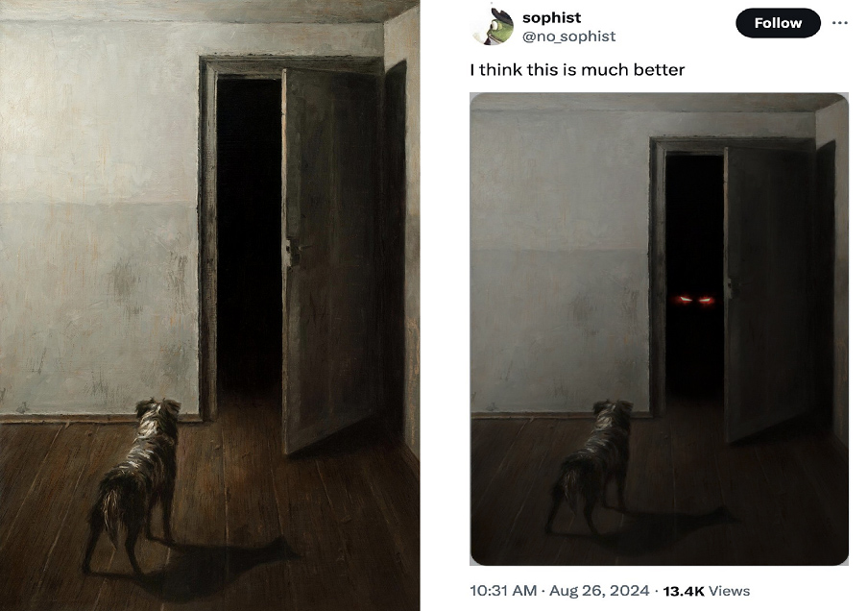
Task: Click the Aug 26, 2024 date
Action: [x=599, y=591]
